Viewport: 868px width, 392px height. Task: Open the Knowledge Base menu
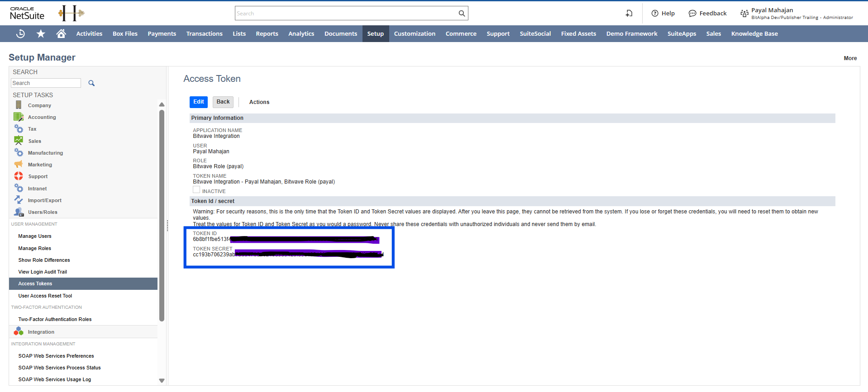coord(754,33)
